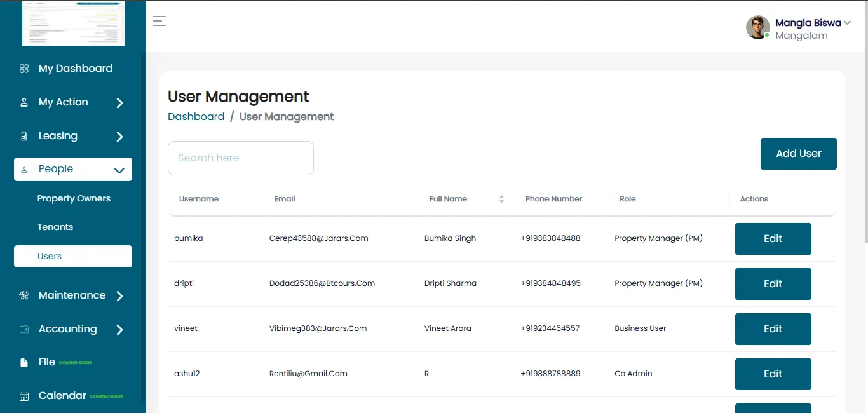Select the Co Admin role cell
The width and height of the screenshot is (868, 413).
pyautogui.click(x=634, y=374)
